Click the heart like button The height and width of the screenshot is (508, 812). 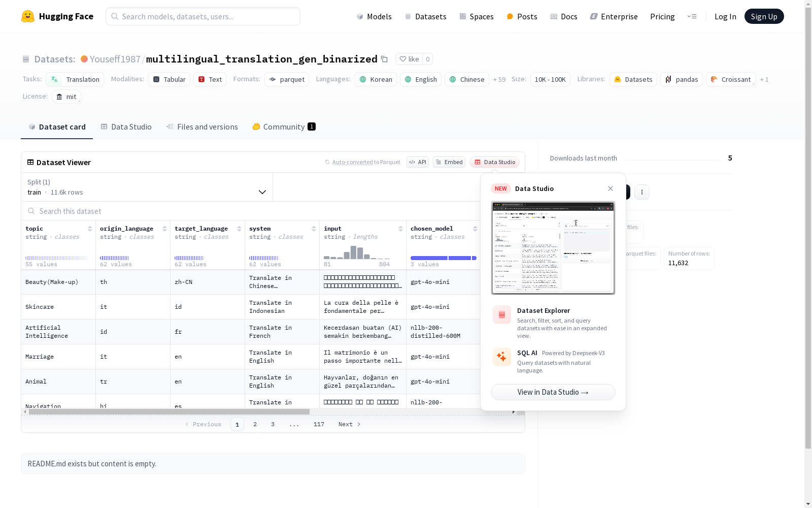click(x=409, y=59)
